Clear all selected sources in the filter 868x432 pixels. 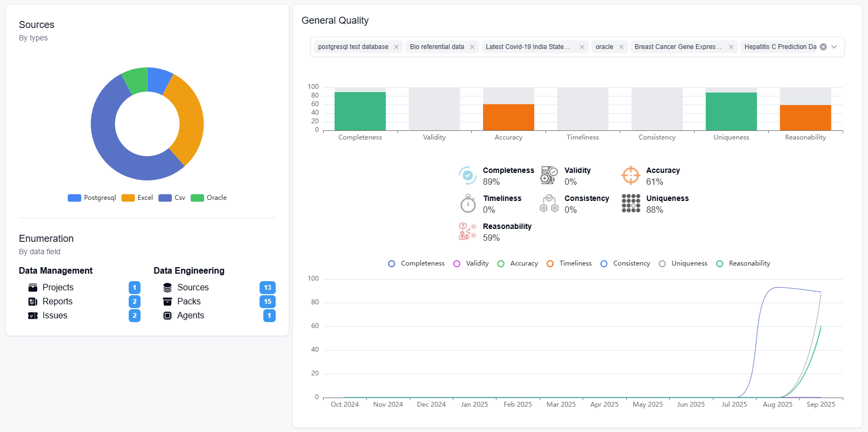[823, 47]
